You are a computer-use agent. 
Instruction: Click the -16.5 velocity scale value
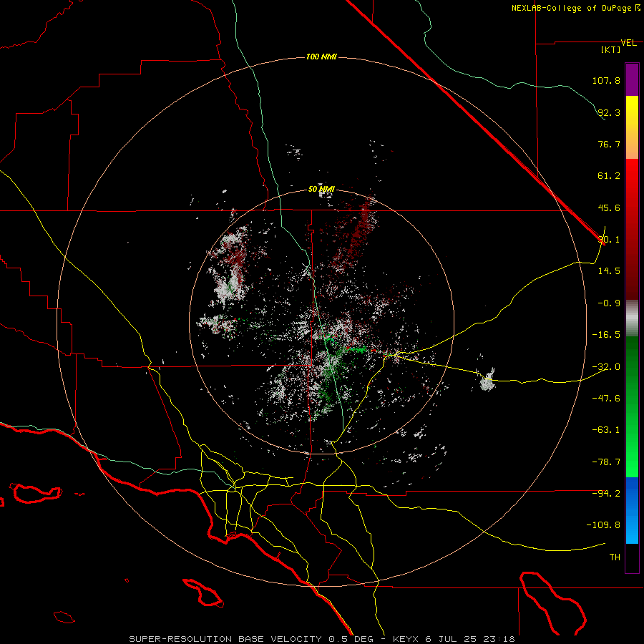point(606,335)
